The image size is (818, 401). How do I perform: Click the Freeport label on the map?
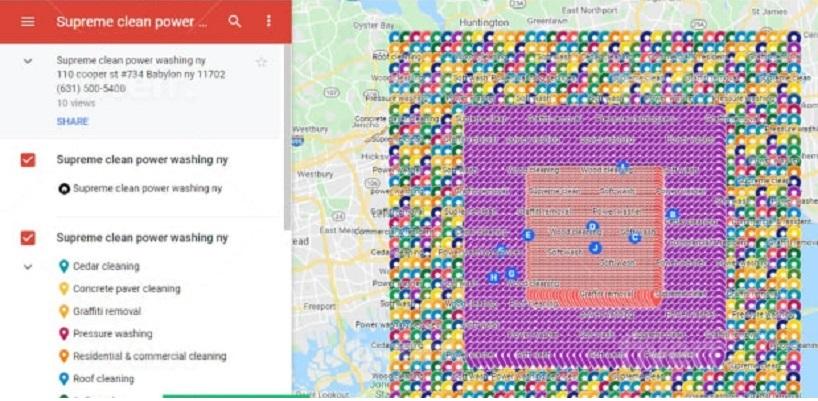point(320,307)
